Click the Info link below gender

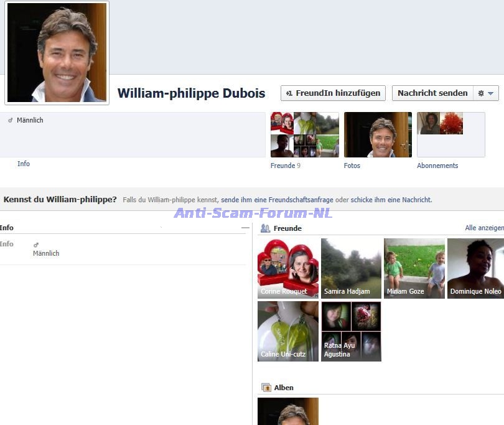pos(24,164)
